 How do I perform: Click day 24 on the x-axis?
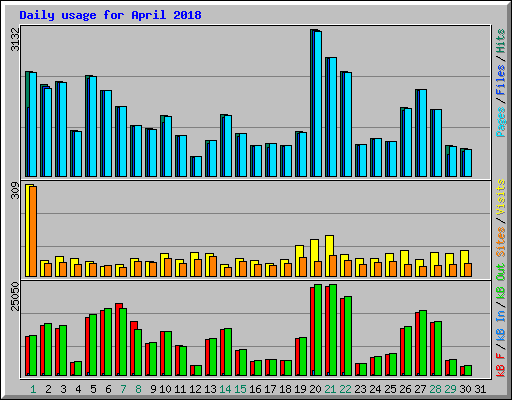pyautogui.click(x=375, y=389)
